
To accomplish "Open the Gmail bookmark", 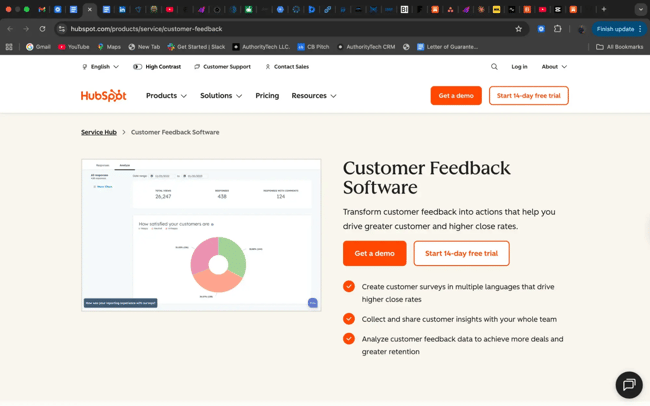I will (x=38, y=47).
